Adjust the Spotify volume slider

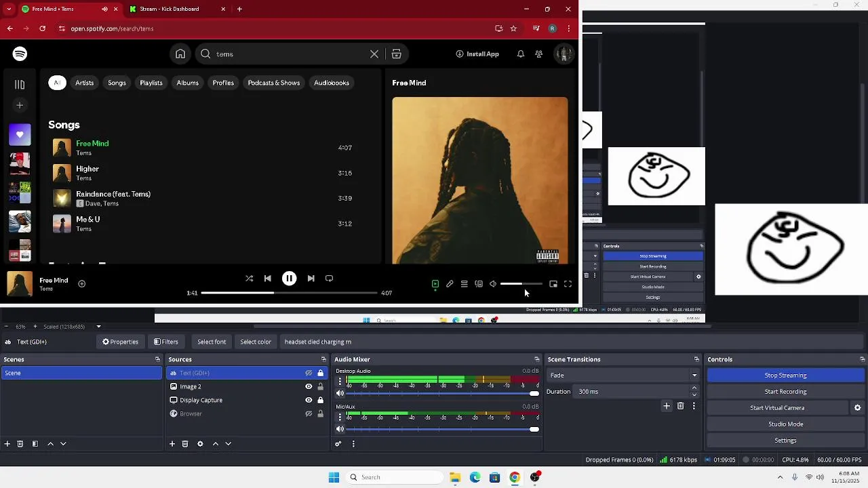tap(521, 284)
